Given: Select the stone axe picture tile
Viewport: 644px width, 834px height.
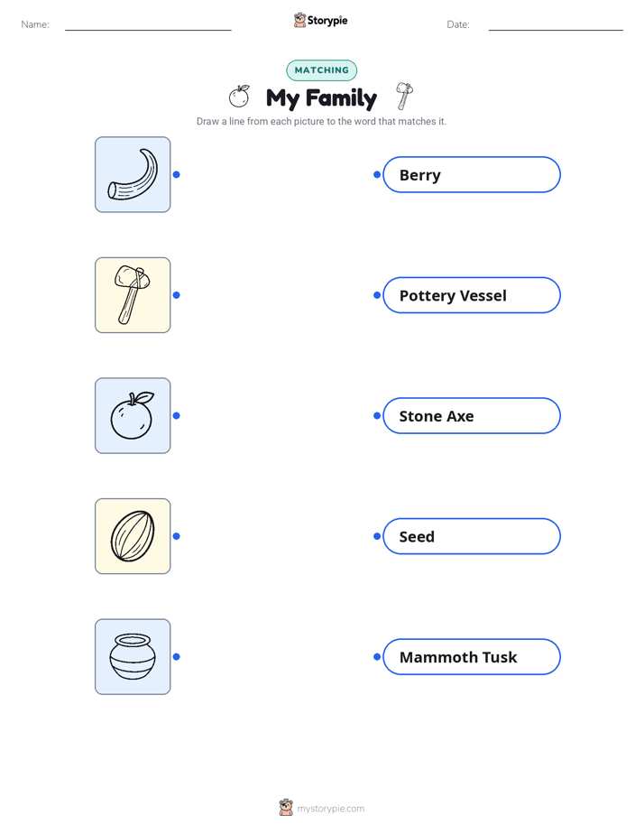Looking at the screenshot, I should tap(133, 295).
